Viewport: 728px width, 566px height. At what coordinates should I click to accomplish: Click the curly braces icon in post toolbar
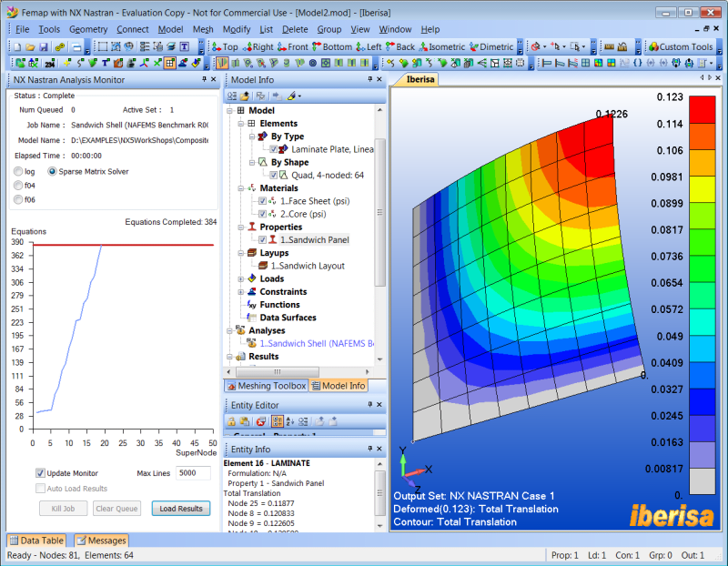(x=638, y=63)
